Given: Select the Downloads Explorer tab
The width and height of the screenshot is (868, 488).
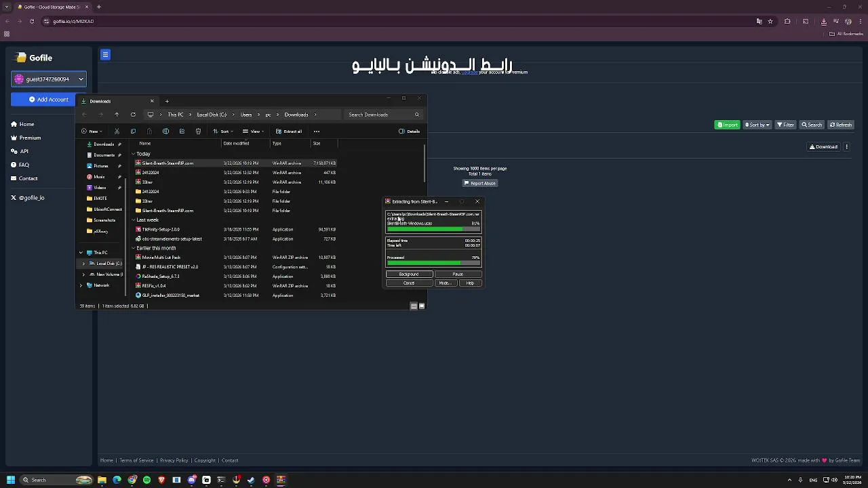Looking at the screenshot, I should tap(118, 101).
